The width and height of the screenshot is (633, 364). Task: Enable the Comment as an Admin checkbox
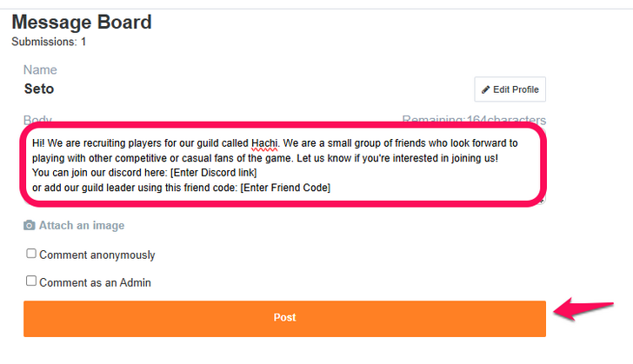pyautogui.click(x=31, y=281)
